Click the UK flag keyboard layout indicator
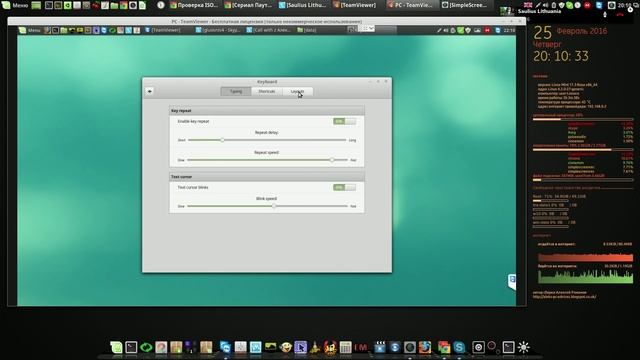This screenshot has height=360, width=640. [x=528, y=5]
